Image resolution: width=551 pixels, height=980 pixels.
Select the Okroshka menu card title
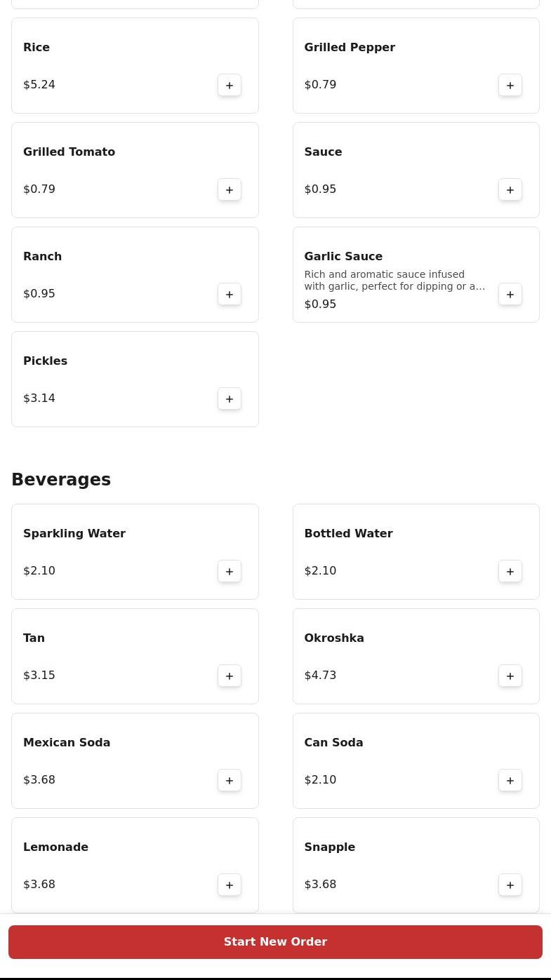pyautogui.click(x=334, y=638)
